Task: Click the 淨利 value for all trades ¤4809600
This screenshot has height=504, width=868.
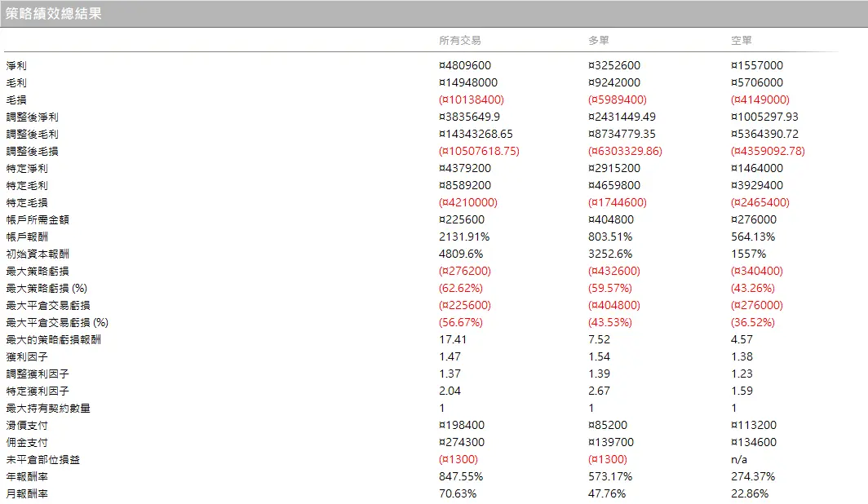Action: (x=465, y=65)
